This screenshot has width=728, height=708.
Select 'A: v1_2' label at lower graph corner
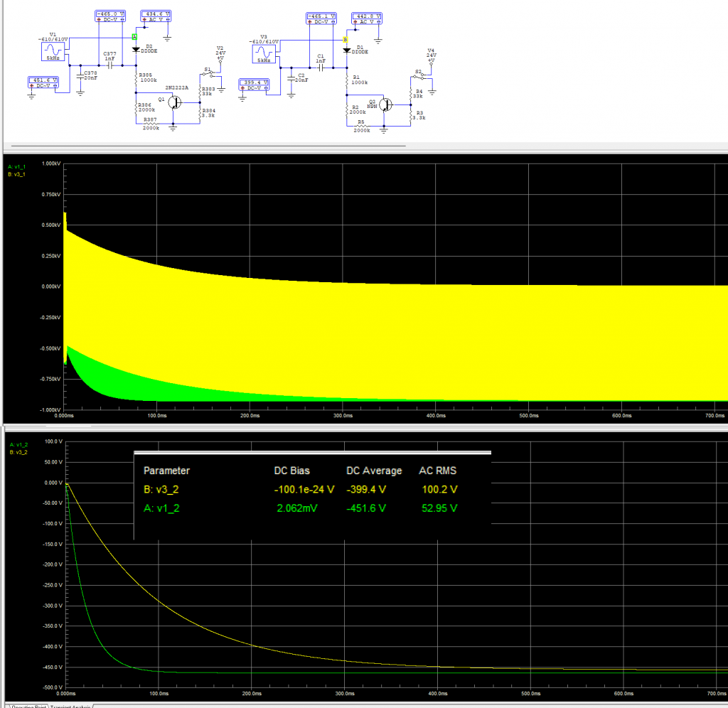[x=18, y=445]
